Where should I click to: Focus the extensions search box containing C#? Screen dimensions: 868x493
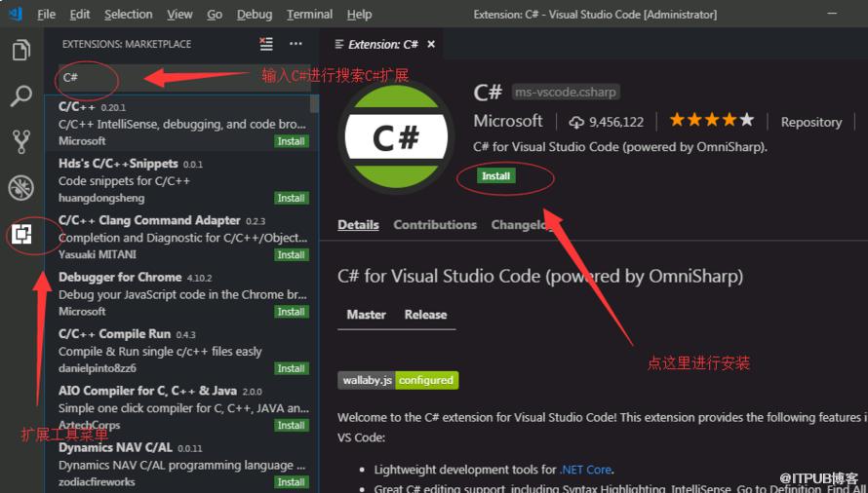[182, 78]
